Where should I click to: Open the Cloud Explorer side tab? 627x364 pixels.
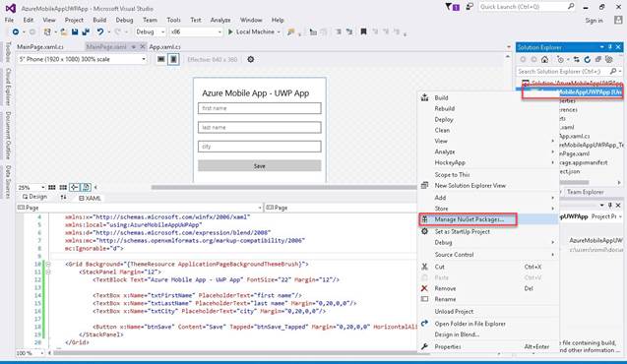(x=8, y=87)
